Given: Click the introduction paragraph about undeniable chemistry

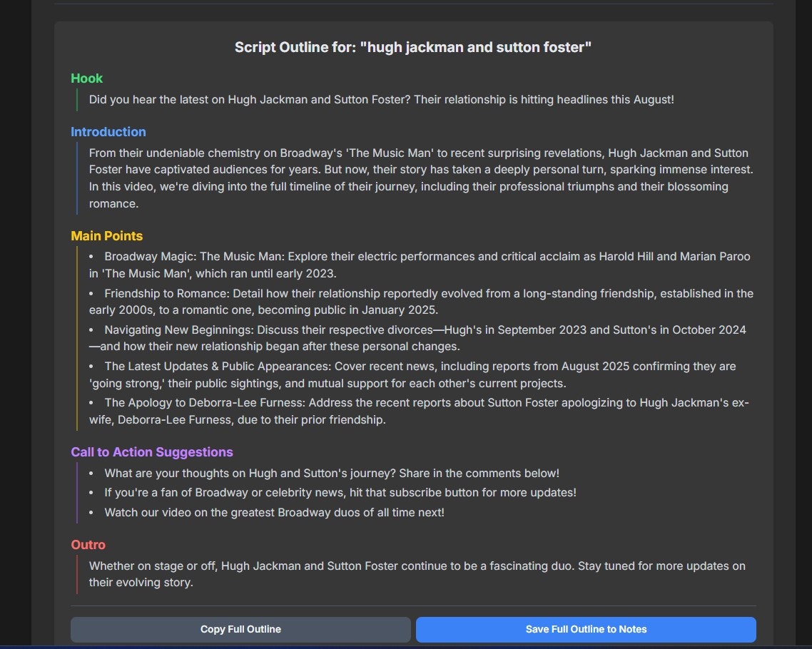Looking at the screenshot, I should coord(421,178).
